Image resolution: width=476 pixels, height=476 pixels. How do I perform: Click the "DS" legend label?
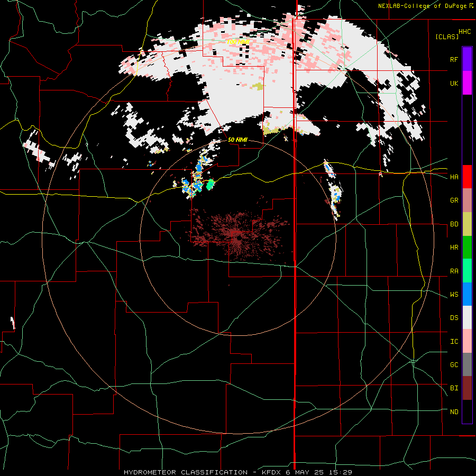coord(454,318)
